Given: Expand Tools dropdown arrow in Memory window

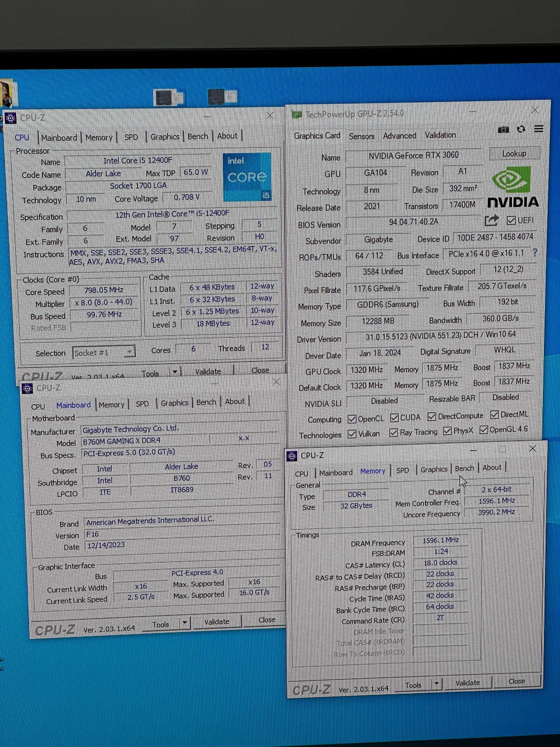Looking at the screenshot, I should (x=437, y=684).
